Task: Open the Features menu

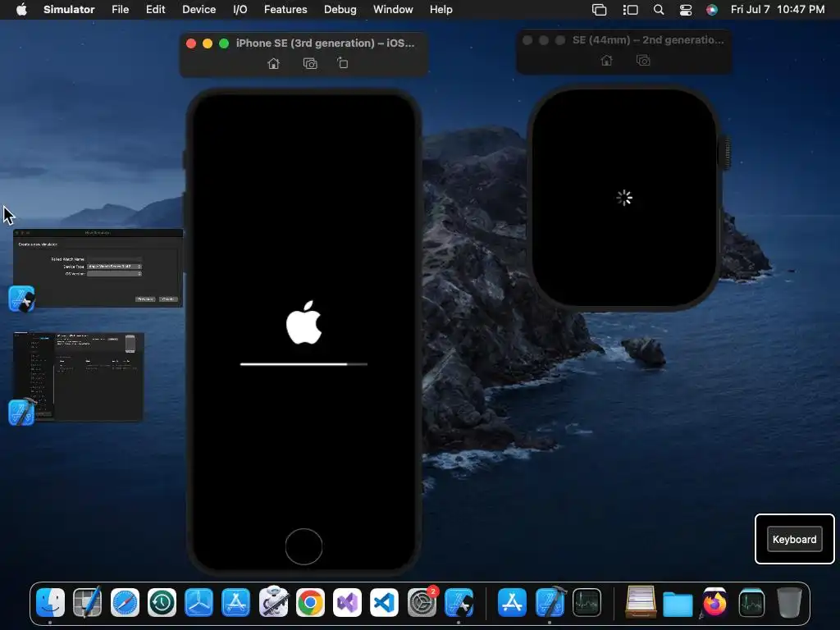Action: [x=285, y=10]
